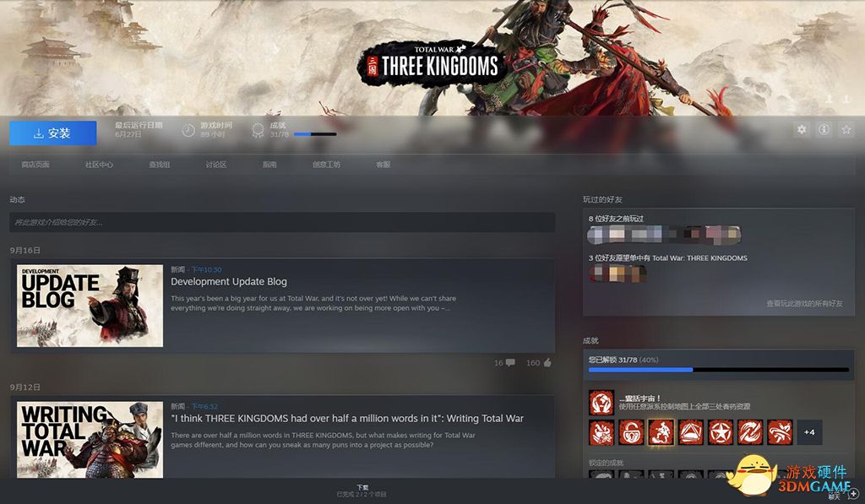
Task: Open the triangle pyramid achievement icon
Action: click(x=691, y=432)
